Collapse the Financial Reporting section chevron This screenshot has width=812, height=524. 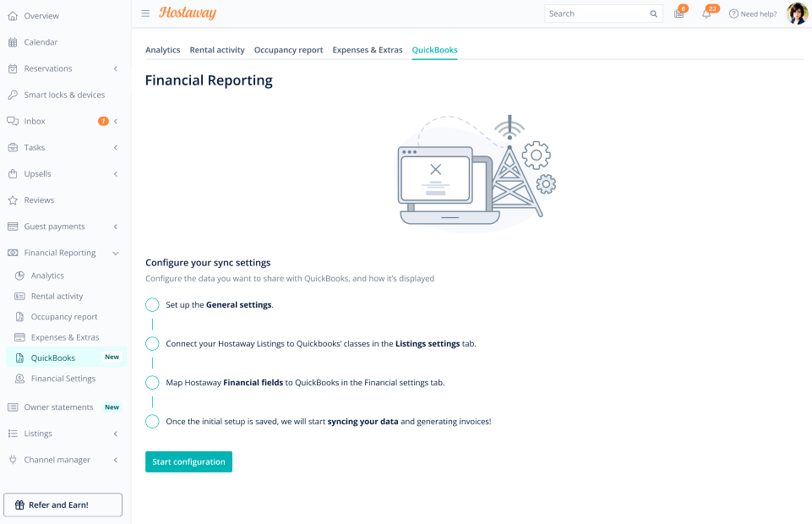116,254
